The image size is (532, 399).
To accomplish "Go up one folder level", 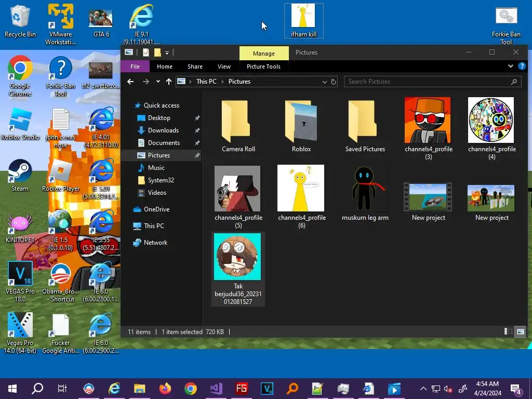I will click(169, 82).
